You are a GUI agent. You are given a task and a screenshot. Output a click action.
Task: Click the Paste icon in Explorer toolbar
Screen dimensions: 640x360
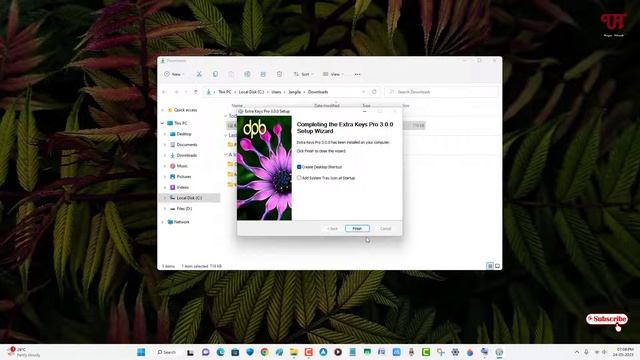tap(231, 74)
